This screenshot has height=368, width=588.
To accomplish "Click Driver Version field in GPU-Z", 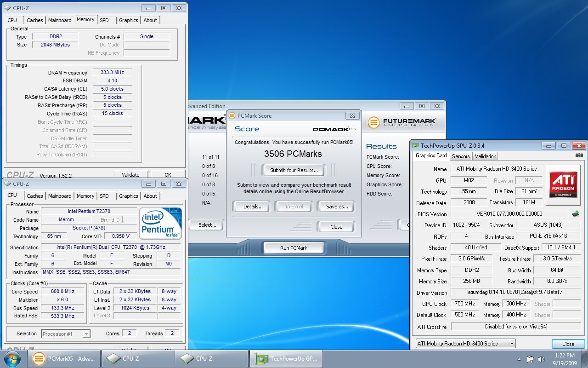I will tap(515, 293).
